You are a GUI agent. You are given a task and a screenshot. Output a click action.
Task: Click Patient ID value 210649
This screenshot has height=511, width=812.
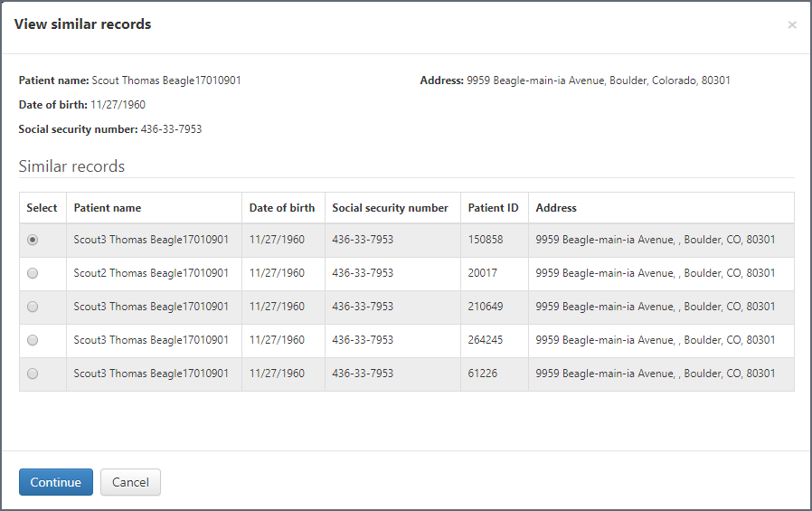coord(486,306)
